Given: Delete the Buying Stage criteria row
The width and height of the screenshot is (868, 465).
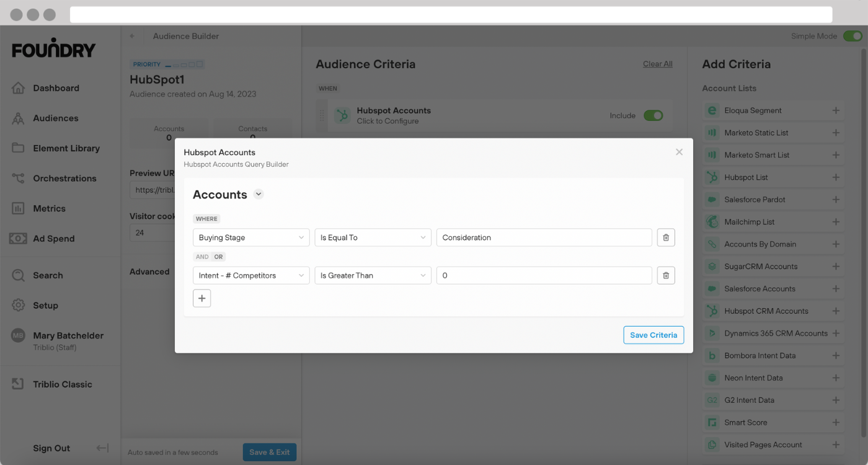Looking at the screenshot, I should 666,237.
